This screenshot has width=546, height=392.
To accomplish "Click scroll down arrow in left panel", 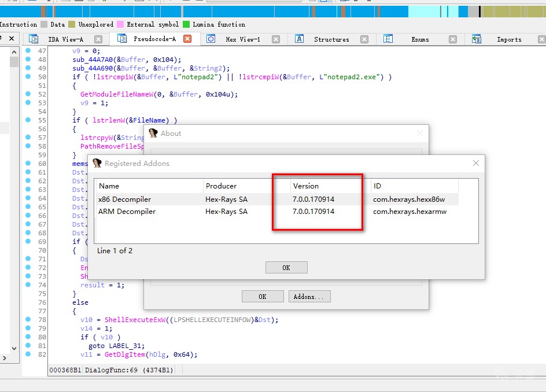I will click(x=14, y=348).
